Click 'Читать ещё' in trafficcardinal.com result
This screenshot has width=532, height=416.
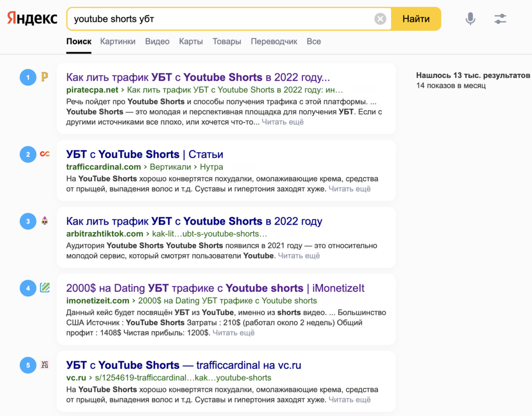[x=350, y=189]
